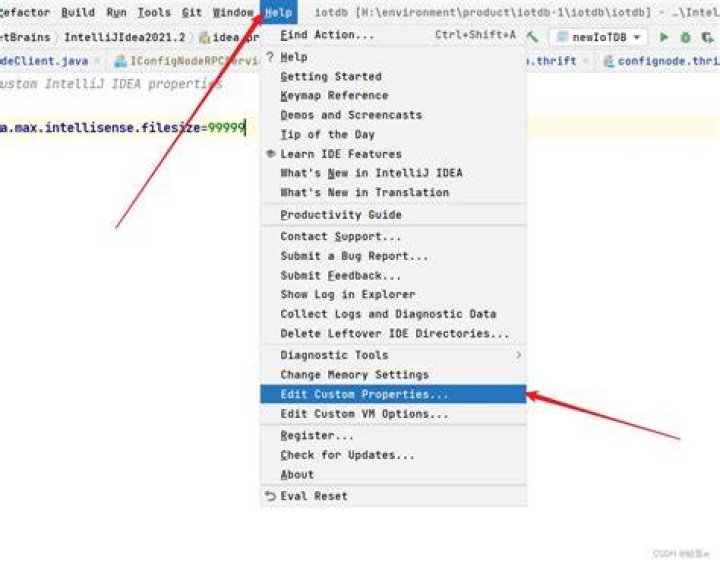Click the Build hammer icon
Viewport: 720px width, 564px height.
click(533, 37)
